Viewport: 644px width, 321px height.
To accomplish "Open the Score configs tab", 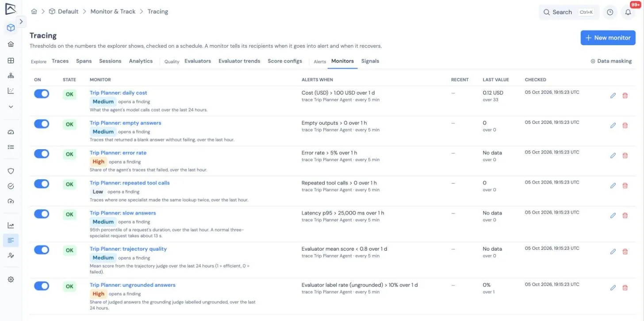I will [x=285, y=61].
